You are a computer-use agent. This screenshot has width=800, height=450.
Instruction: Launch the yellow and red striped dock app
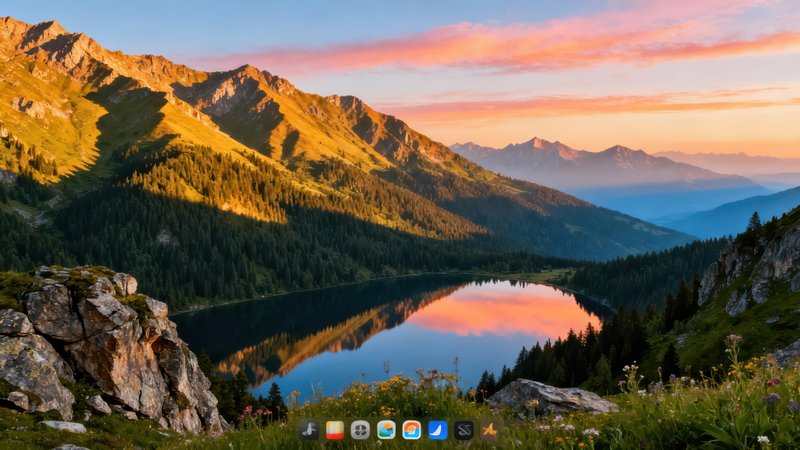click(x=335, y=430)
